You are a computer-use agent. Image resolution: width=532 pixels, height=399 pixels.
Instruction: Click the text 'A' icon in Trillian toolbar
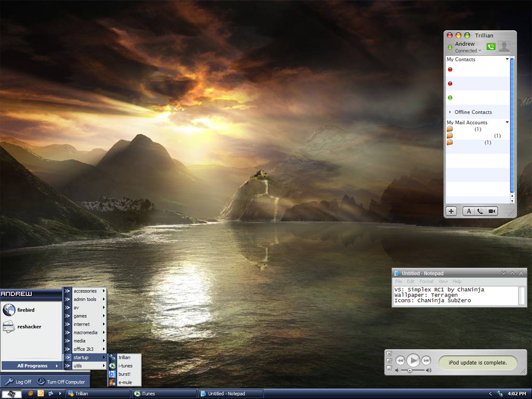pyautogui.click(x=469, y=211)
